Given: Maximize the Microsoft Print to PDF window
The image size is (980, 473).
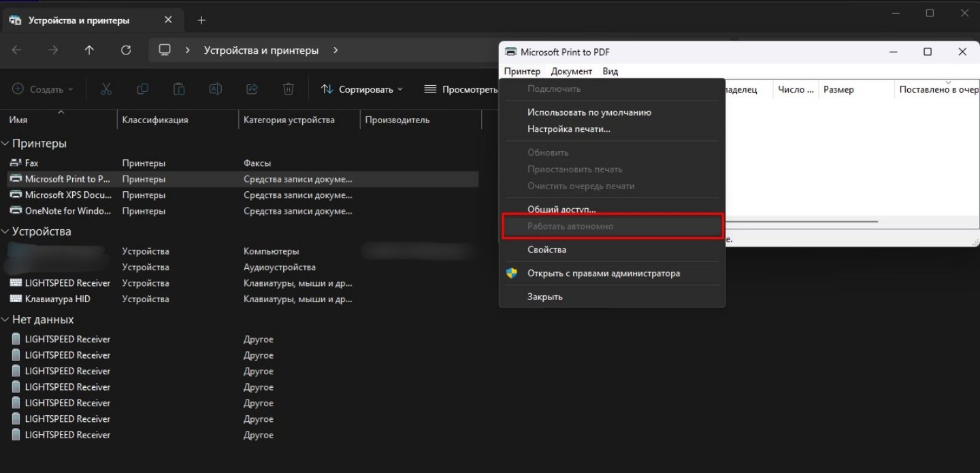Looking at the screenshot, I should pos(927,52).
